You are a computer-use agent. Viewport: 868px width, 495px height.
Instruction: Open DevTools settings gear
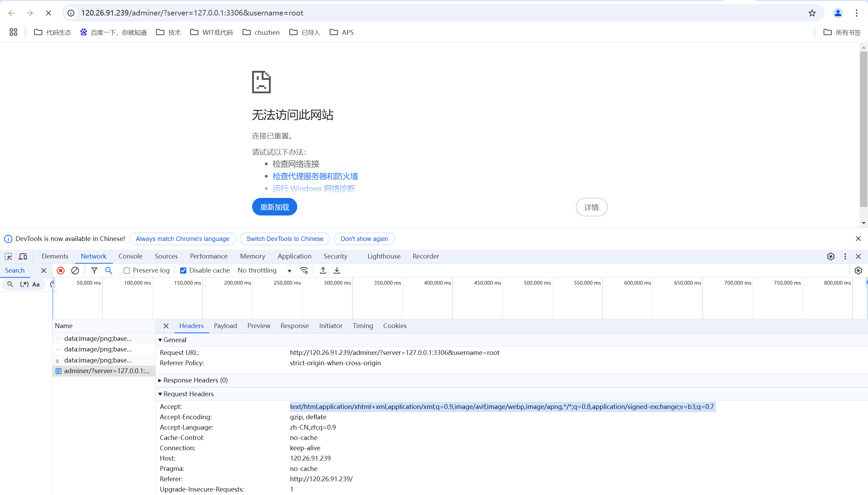click(831, 256)
